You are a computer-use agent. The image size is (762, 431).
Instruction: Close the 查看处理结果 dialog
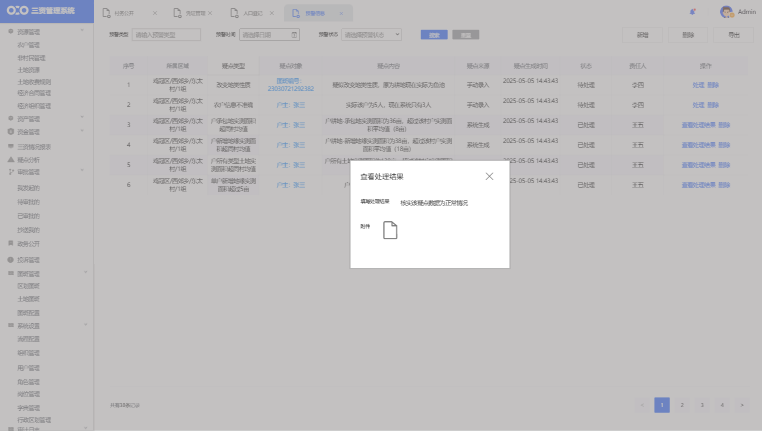tap(489, 176)
